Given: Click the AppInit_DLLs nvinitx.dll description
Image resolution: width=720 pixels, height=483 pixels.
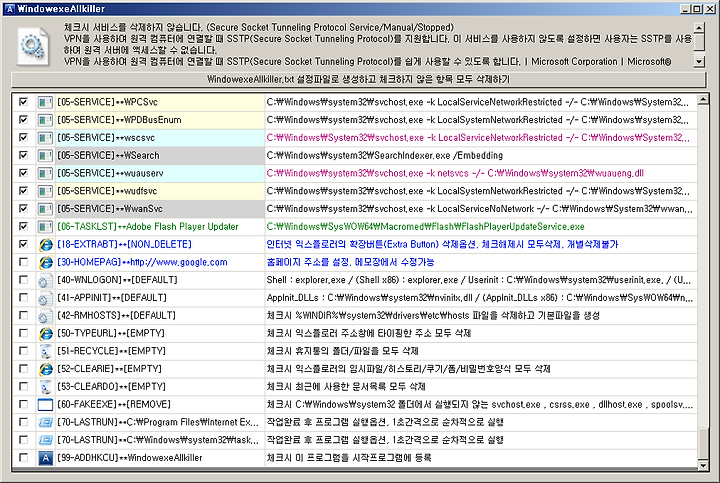Looking at the screenshot, I should coord(480,298).
